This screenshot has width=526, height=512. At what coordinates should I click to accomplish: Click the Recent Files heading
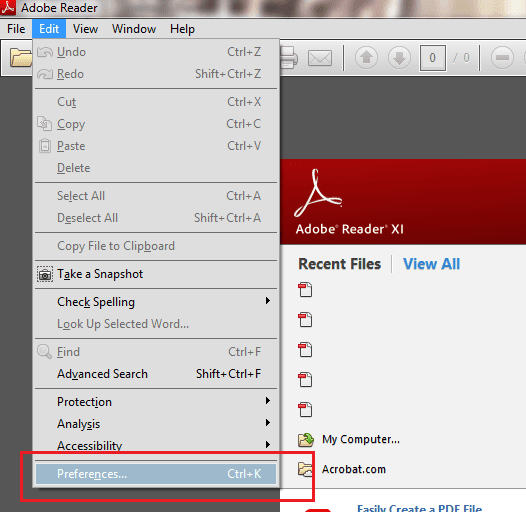pyautogui.click(x=339, y=264)
